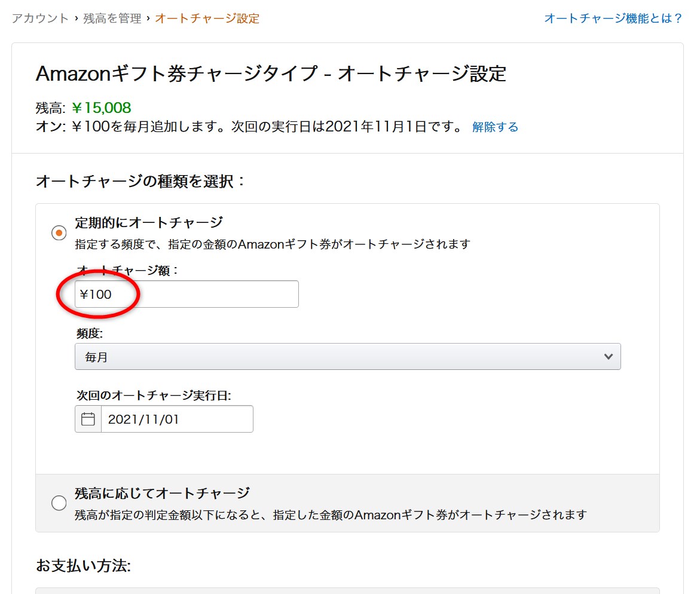
Task: Click 解除する to cancel auto charge
Action: pos(495,127)
